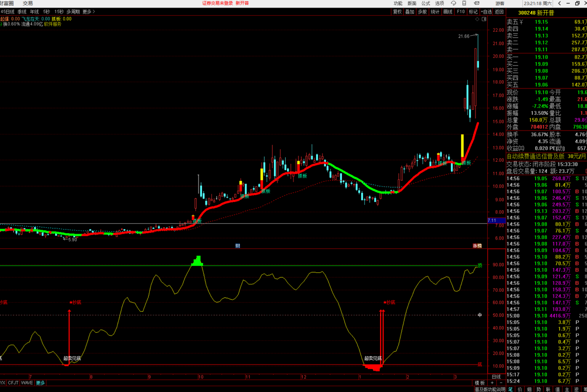Switch to 15秒 period
This screenshot has width=587, height=392.
[x=59, y=11]
